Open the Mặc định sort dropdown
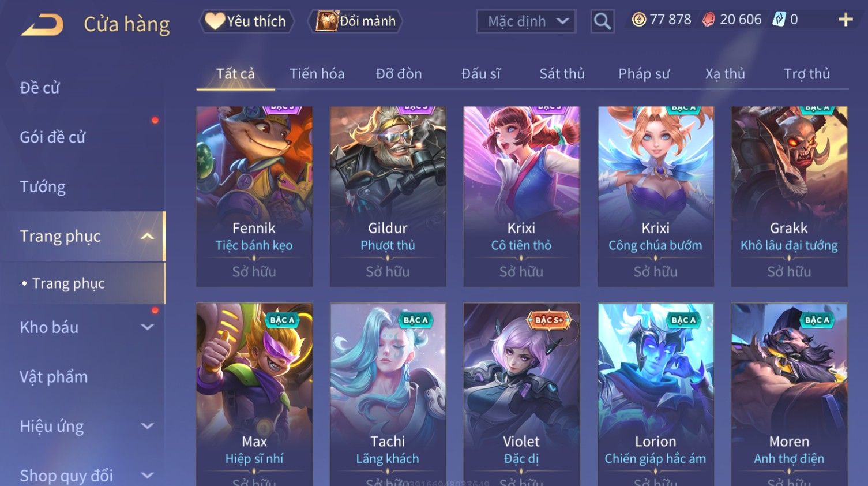 [526, 21]
